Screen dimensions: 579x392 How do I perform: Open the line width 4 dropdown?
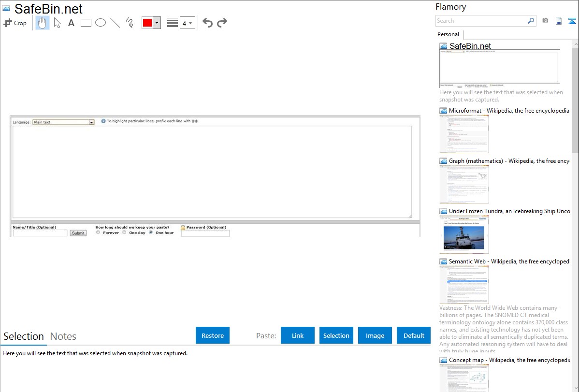(188, 23)
